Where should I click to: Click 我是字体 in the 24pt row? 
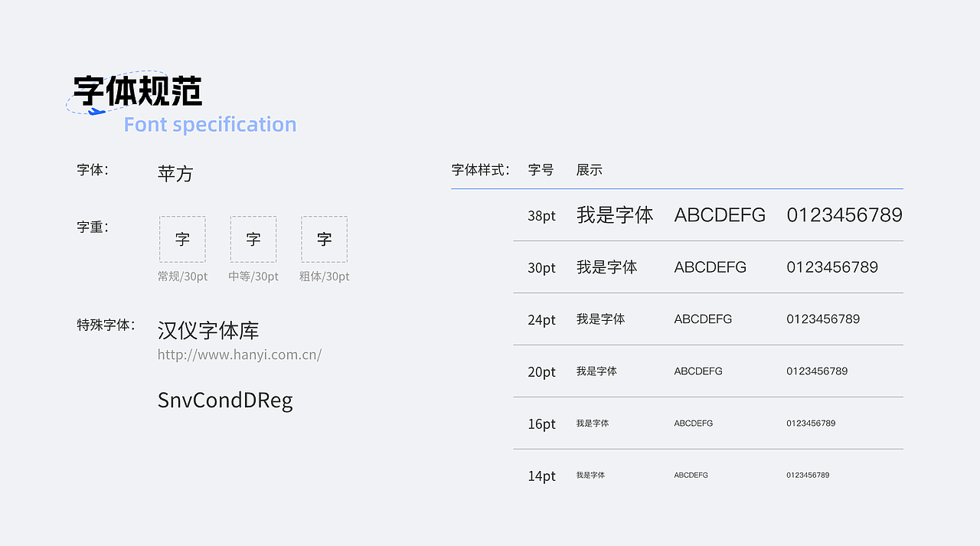click(x=601, y=319)
